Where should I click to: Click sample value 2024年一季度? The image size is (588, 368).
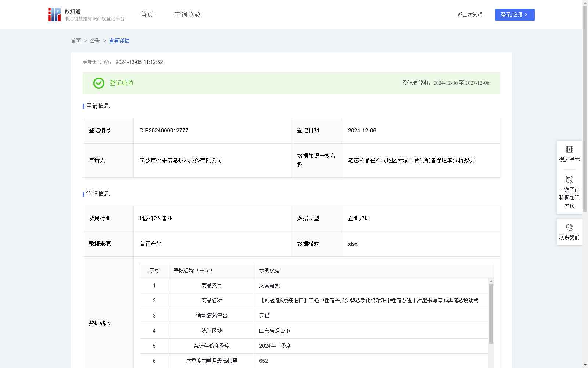click(275, 346)
